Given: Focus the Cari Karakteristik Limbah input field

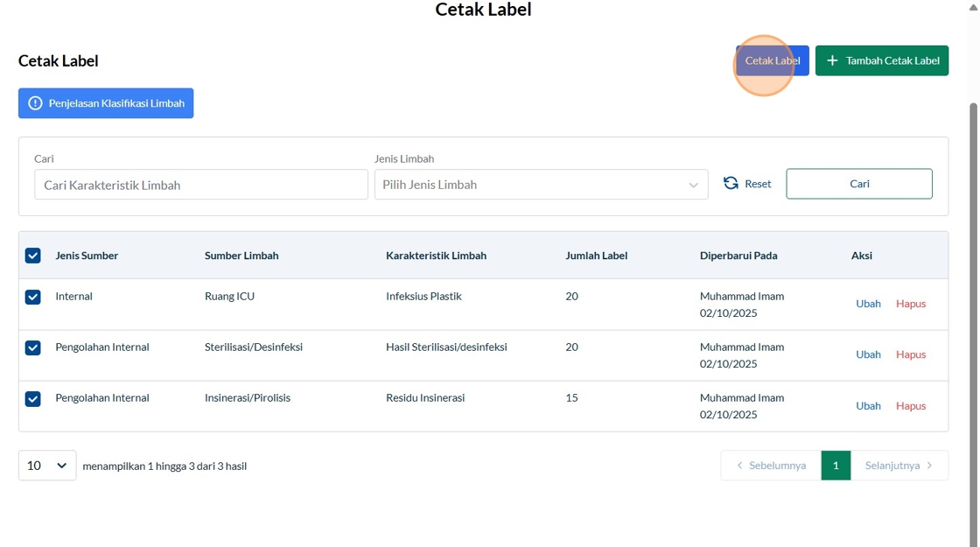Looking at the screenshot, I should click(x=201, y=185).
